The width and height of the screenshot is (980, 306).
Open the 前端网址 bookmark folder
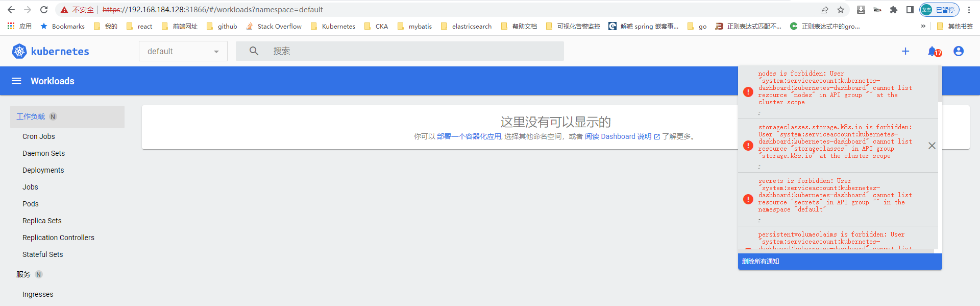[x=179, y=26]
